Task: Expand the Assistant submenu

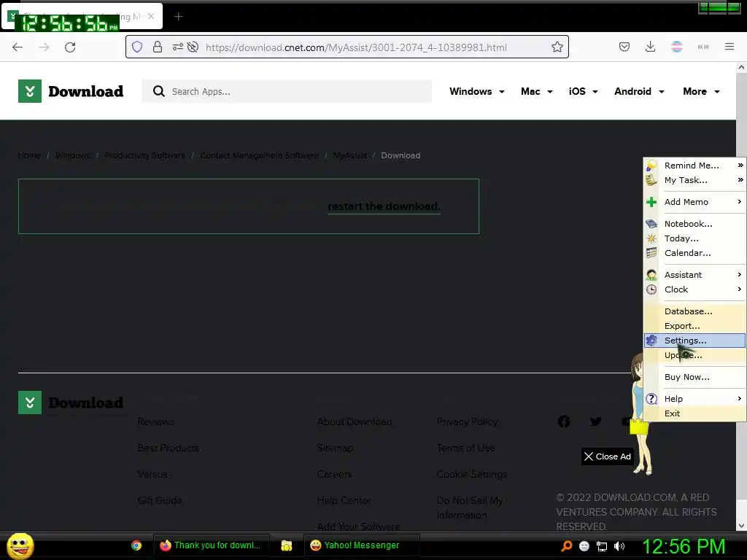Action: point(740,275)
